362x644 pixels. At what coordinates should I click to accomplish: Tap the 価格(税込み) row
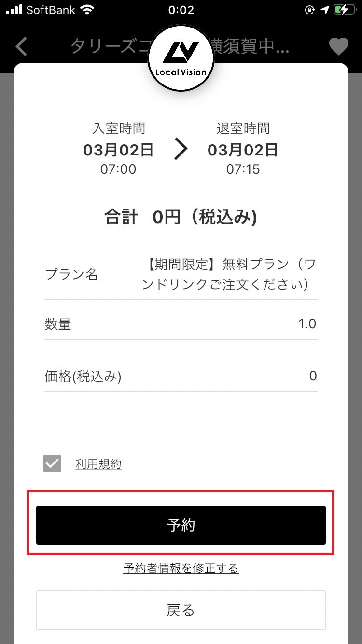[x=181, y=376]
